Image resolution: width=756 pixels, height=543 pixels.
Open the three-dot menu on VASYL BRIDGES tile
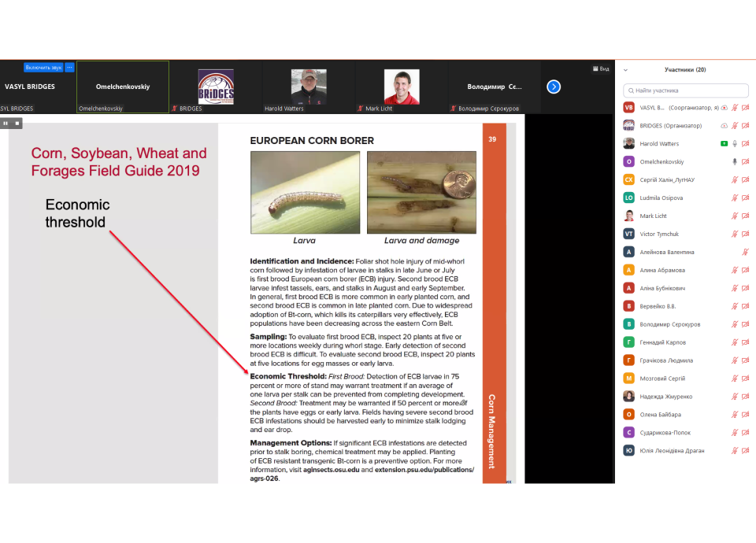[69, 68]
